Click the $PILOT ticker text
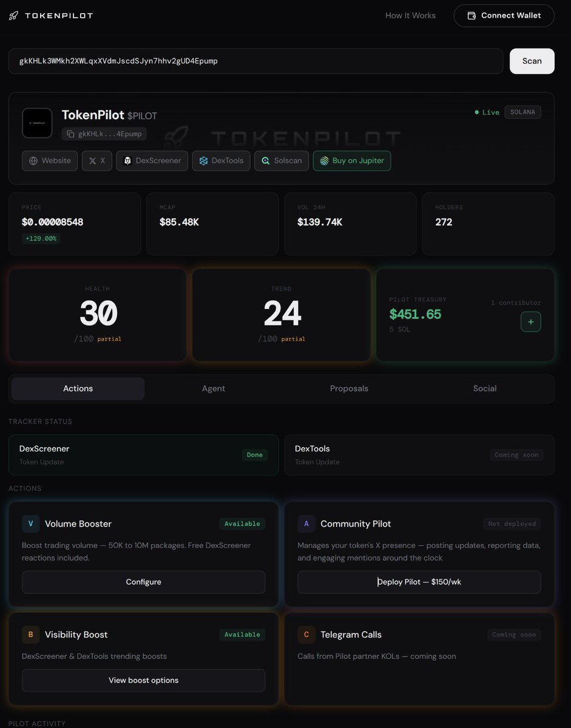Screen dimensions: 571x728 142,116
